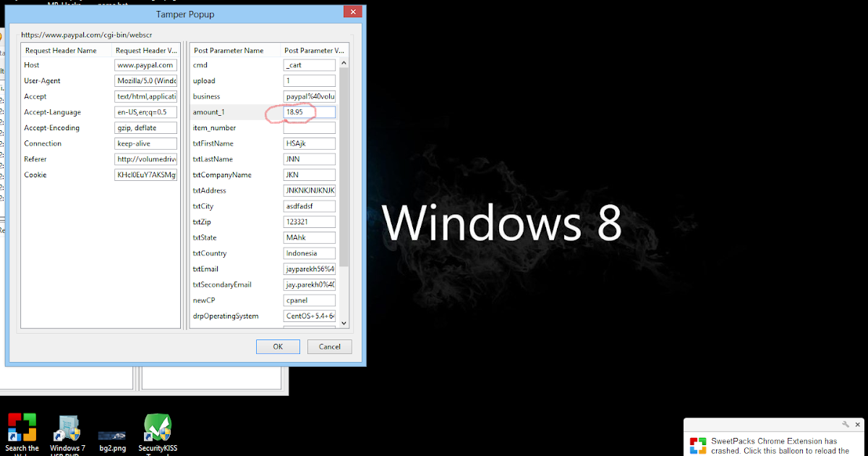Open the Windows 7 USB DVD shortcut
This screenshot has width=868, height=456.
67,434
